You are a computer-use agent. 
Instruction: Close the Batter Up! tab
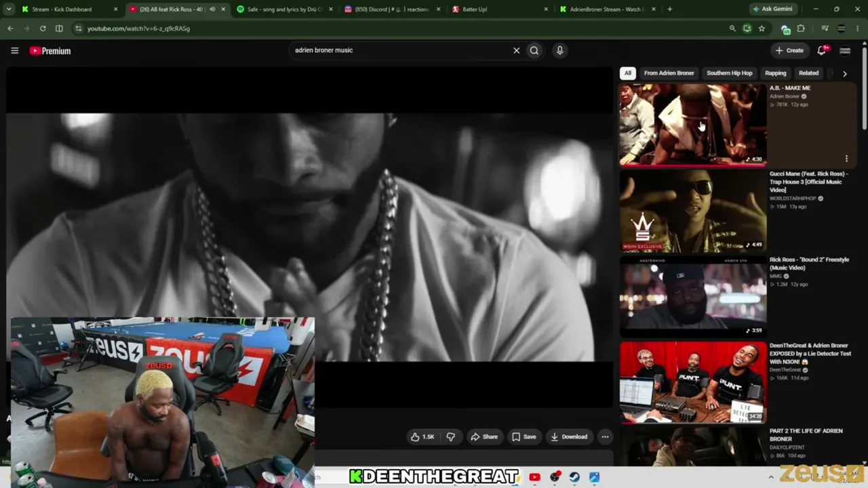click(547, 9)
